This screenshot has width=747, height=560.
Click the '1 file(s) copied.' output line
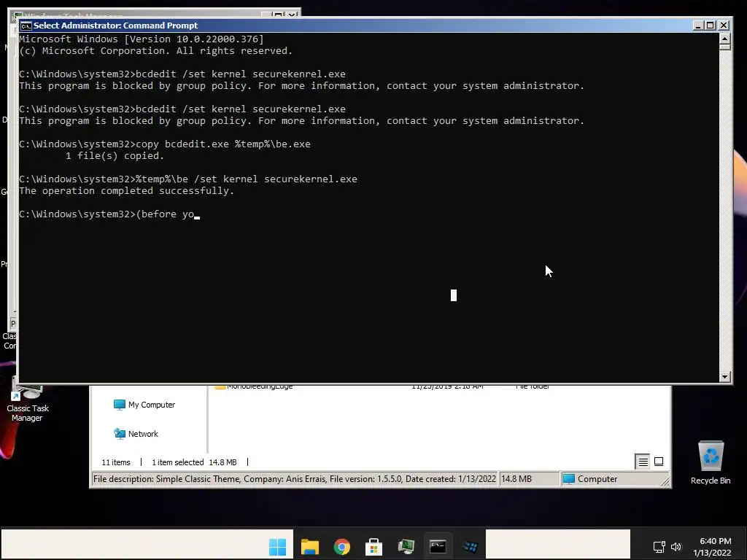[115, 156]
